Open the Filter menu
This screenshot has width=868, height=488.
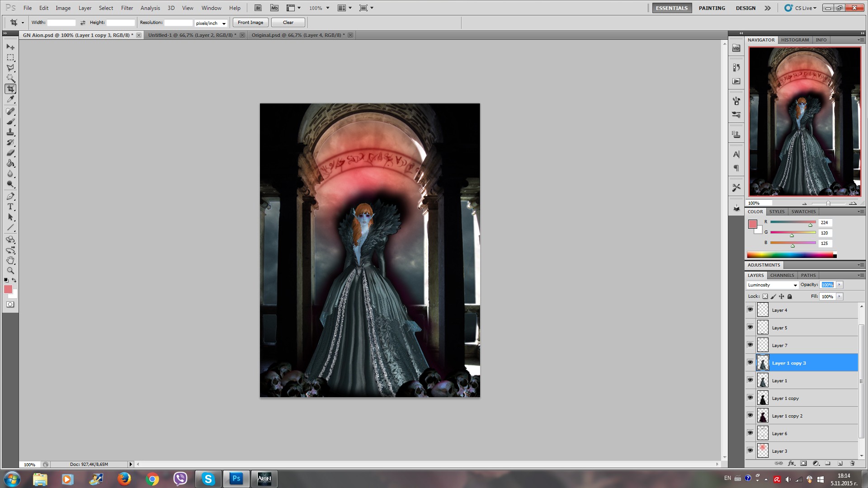(127, 8)
